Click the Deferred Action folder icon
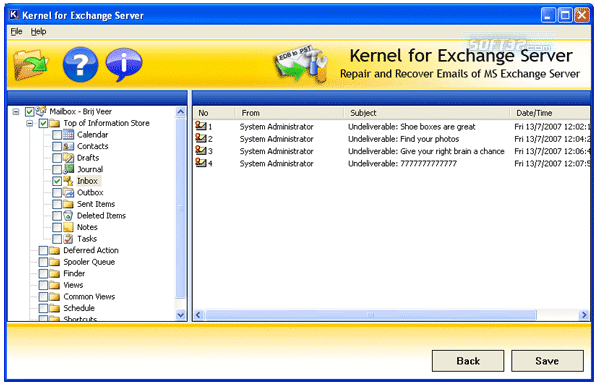The width and height of the screenshot is (598, 386). [x=55, y=250]
